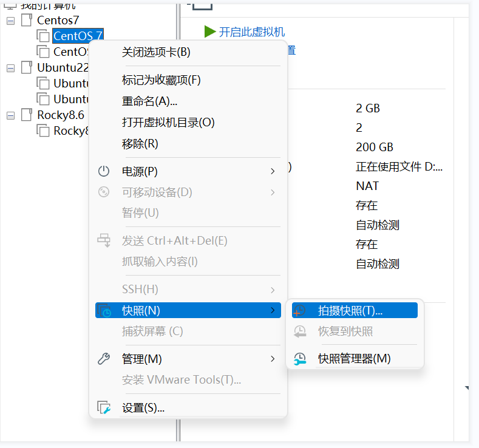Click the 开启此虚拟机 link

252,32
